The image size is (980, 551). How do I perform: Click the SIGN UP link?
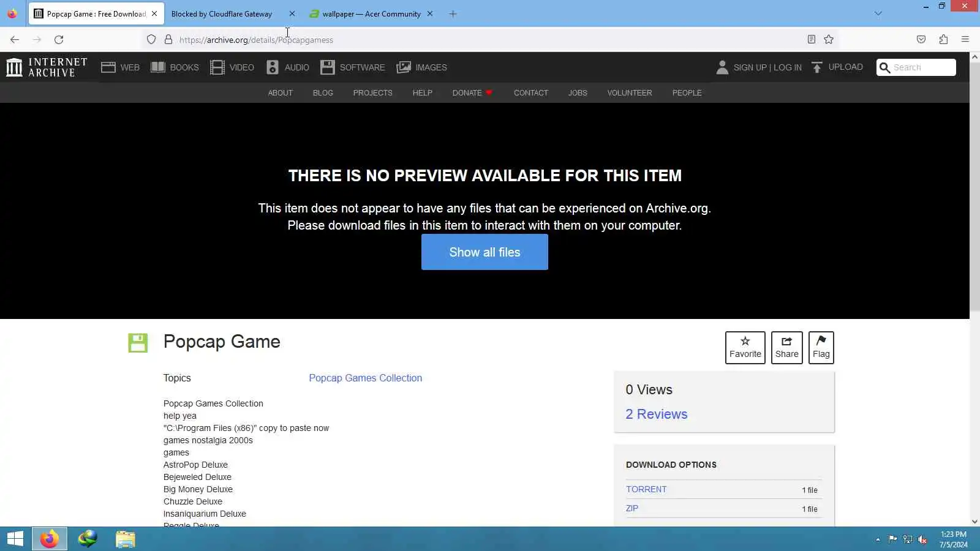coord(750,67)
